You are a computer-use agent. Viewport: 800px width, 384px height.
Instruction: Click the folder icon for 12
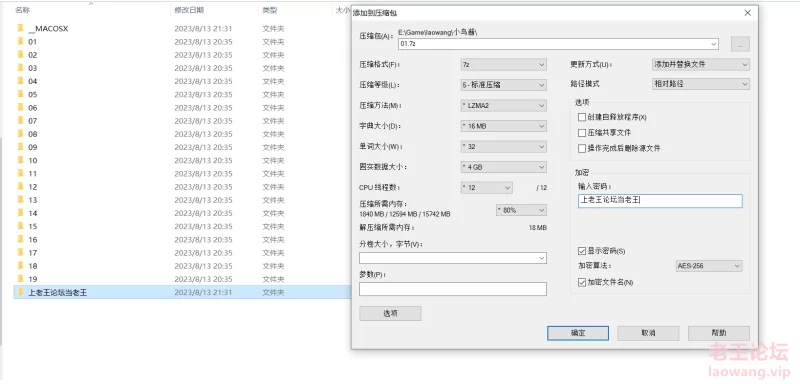[x=20, y=187]
